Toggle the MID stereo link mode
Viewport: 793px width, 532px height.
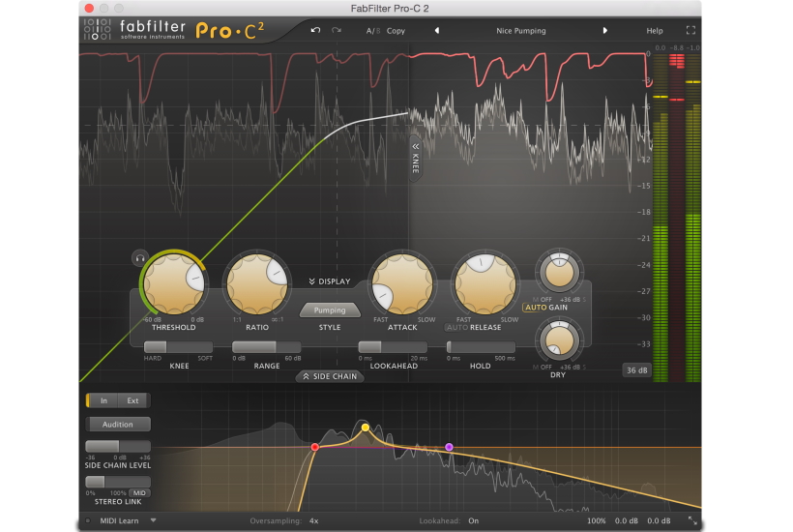pos(139,493)
